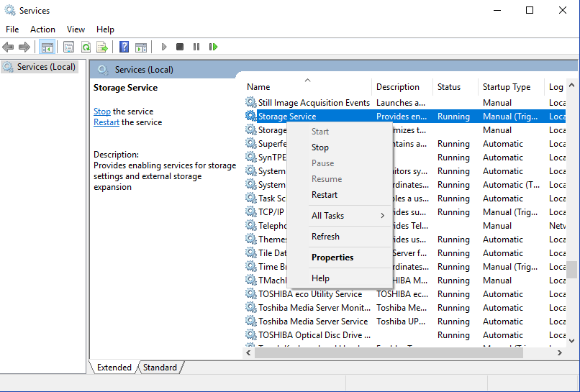Viewport: 580px width, 392px height.
Task: Click the Restart the service link
Action: tap(107, 122)
